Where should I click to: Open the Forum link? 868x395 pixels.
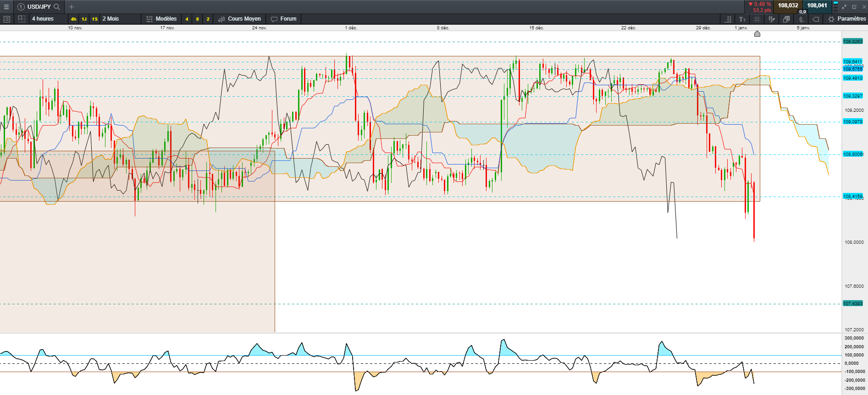click(x=284, y=19)
